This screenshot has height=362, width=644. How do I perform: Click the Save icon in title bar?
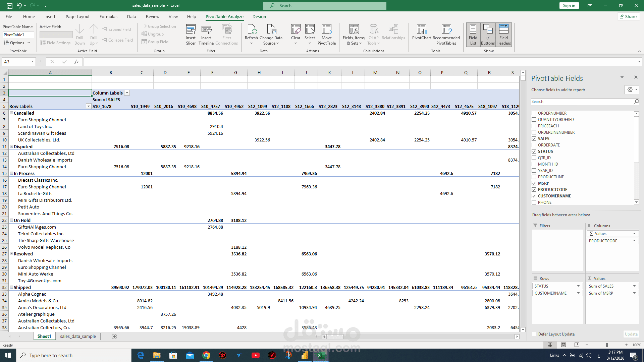click(x=10, y=5)
